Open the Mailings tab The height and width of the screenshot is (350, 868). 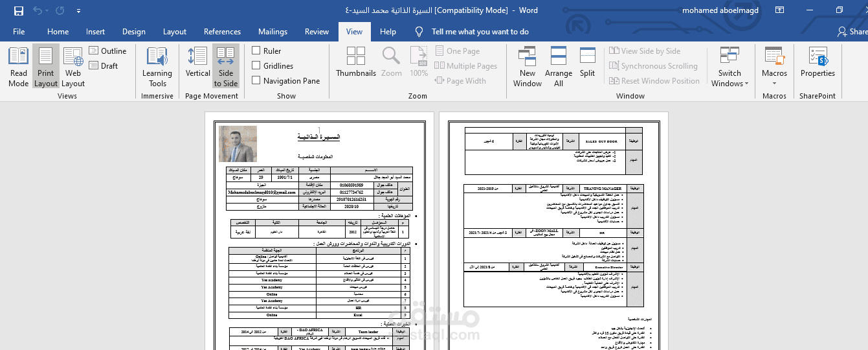(273, 32)
